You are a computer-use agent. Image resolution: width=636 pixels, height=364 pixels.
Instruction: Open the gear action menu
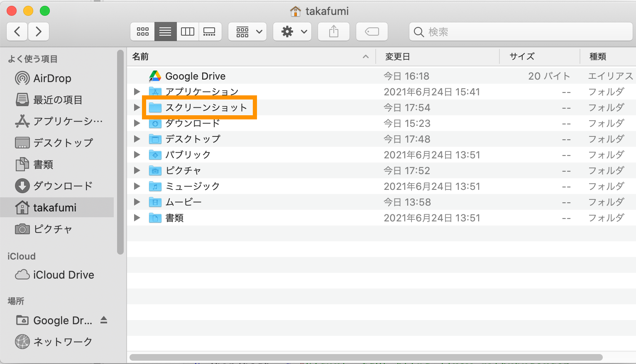point(294,32)
